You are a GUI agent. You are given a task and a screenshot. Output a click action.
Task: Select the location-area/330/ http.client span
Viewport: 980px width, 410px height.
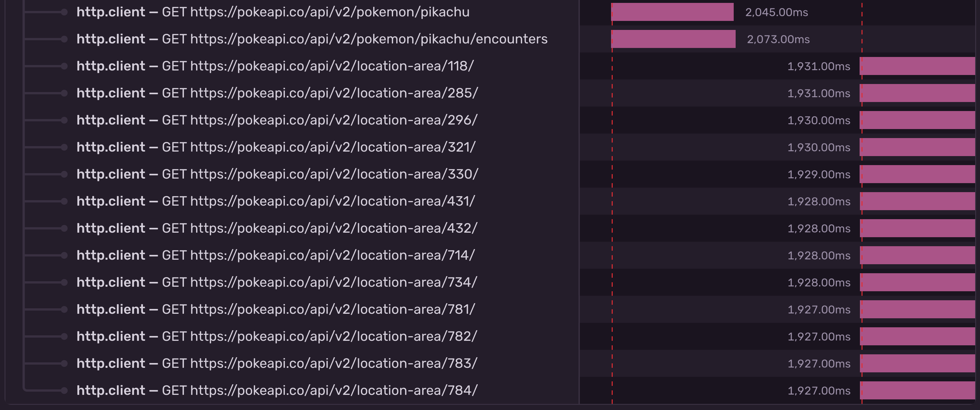[277, 174]
